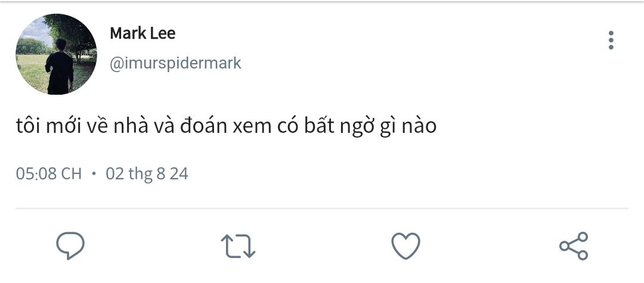Reply to Mark Lee's tweet

coord(70,245)
